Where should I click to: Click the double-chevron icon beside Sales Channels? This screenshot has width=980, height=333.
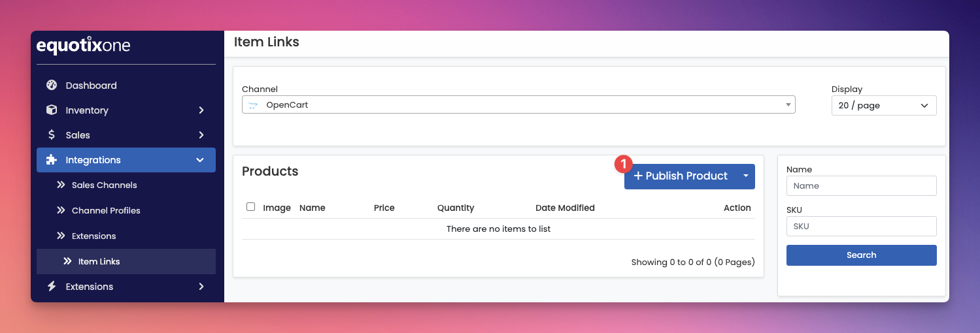point(61,185)
